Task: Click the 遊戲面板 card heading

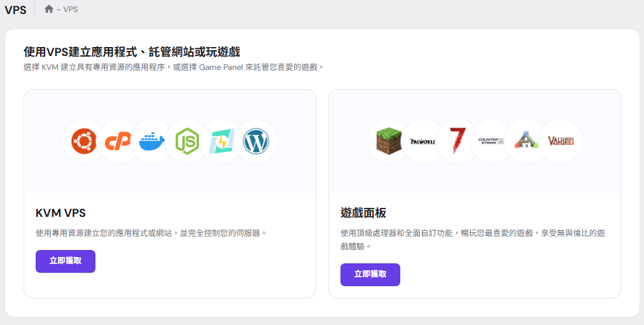Action: (x=363, y=213)
